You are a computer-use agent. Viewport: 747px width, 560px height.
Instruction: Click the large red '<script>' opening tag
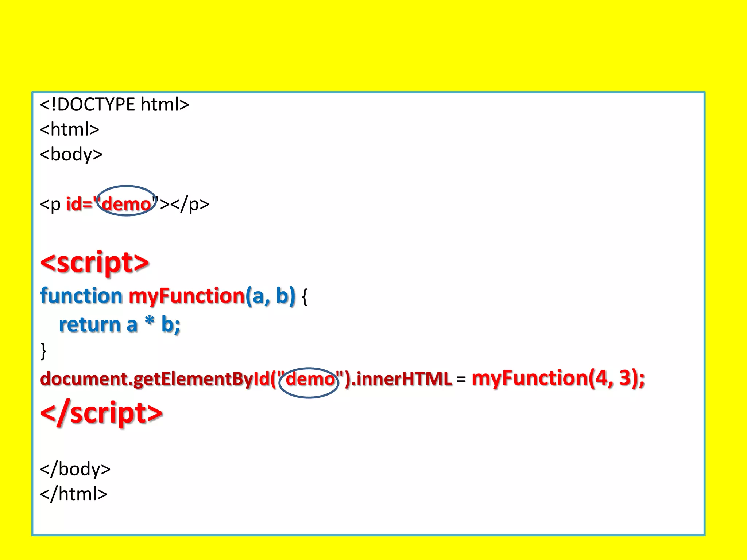[x=95, y=262]
